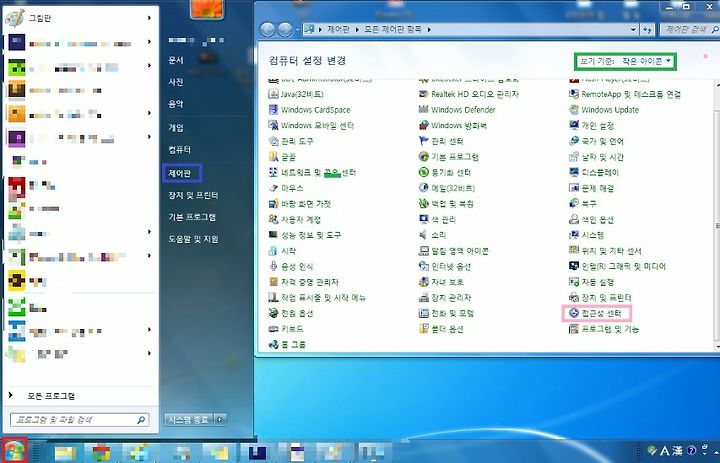The image size is (720, 463).
Task: Select 장치 및 프린터 in Start menu
Action: (x=193, y=195)
